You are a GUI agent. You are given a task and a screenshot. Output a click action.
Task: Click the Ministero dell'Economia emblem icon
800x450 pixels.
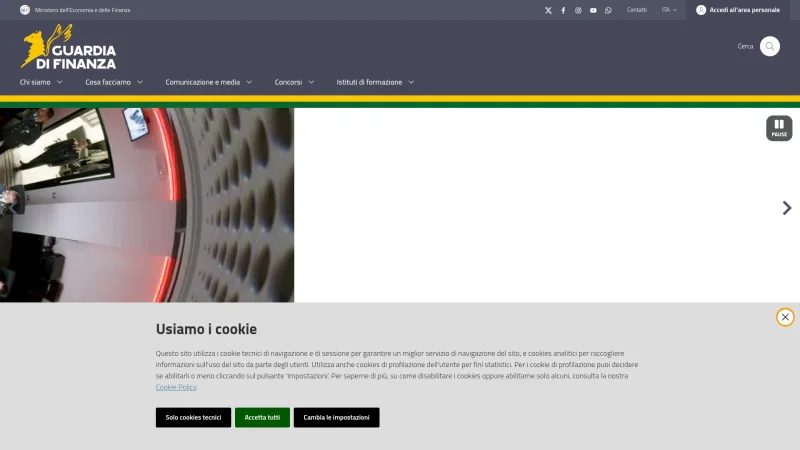(24, 10)
